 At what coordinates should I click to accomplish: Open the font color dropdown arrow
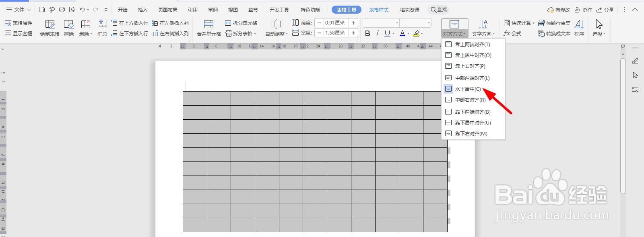408,34
